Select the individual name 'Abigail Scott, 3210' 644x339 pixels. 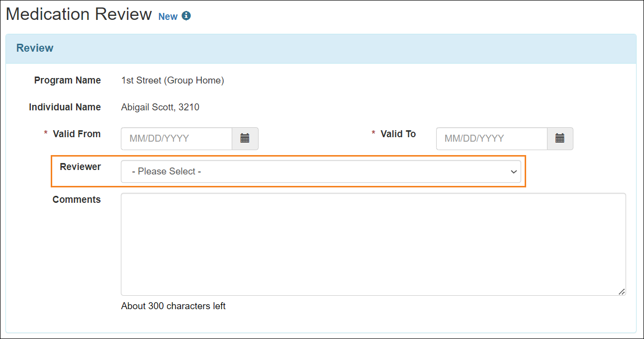(x=160, y=107)
